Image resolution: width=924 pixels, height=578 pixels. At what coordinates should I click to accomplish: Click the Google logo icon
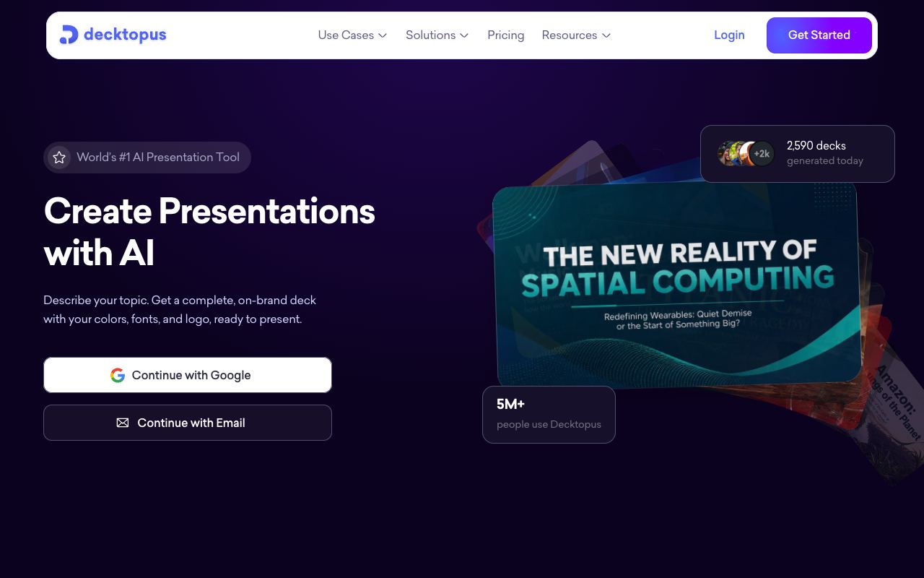pos(118,376)
